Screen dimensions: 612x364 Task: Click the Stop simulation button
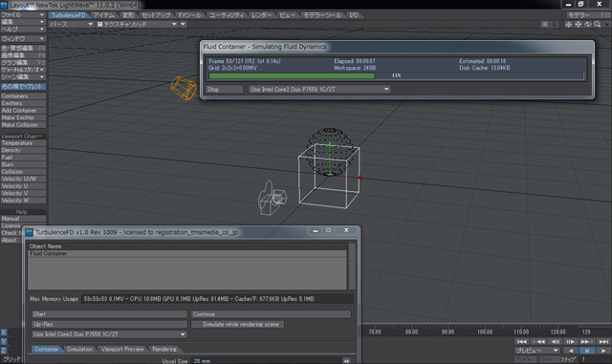224,90
